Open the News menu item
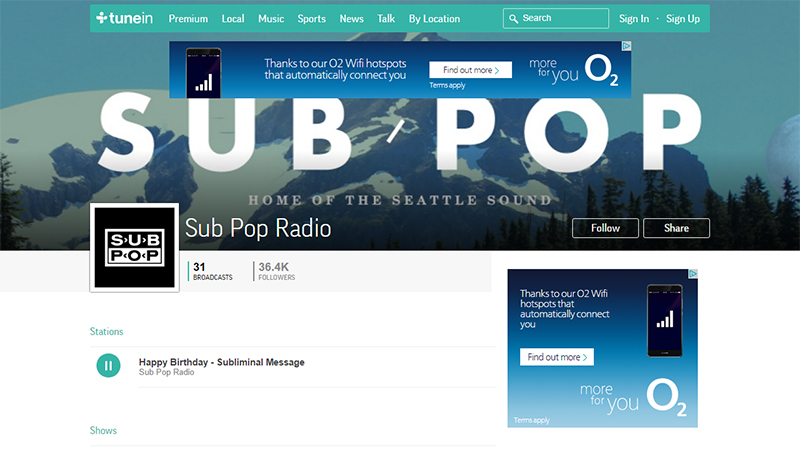Screen dimensions: 800x450 pyautogui.click(x=352, y=19)
